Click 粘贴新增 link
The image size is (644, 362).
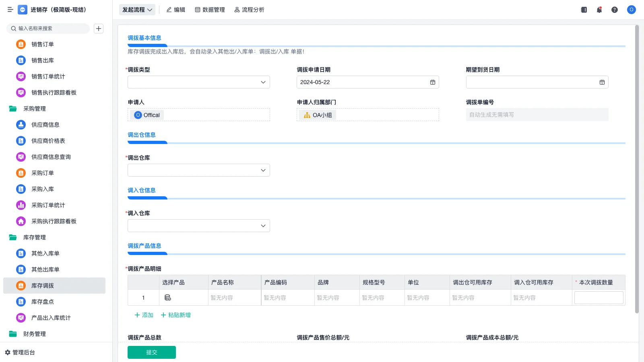click(176, 315)
